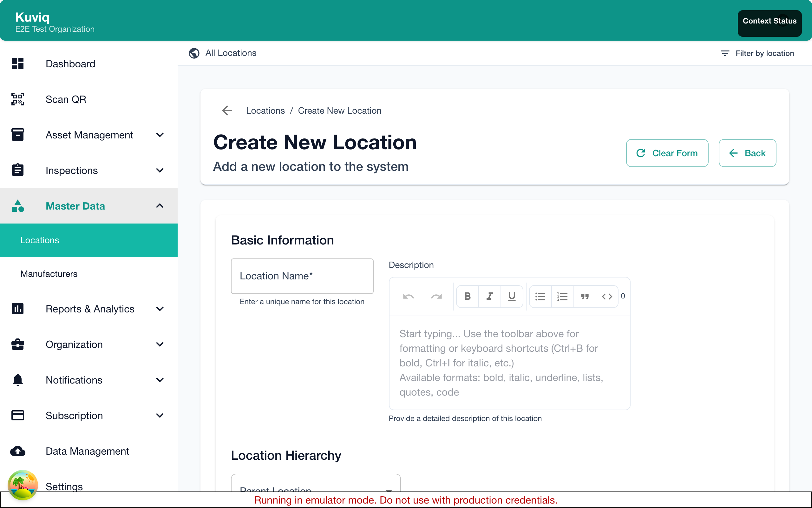Undo last edit in Description editor
Viewport: 812px width, 508px height.
408,296
